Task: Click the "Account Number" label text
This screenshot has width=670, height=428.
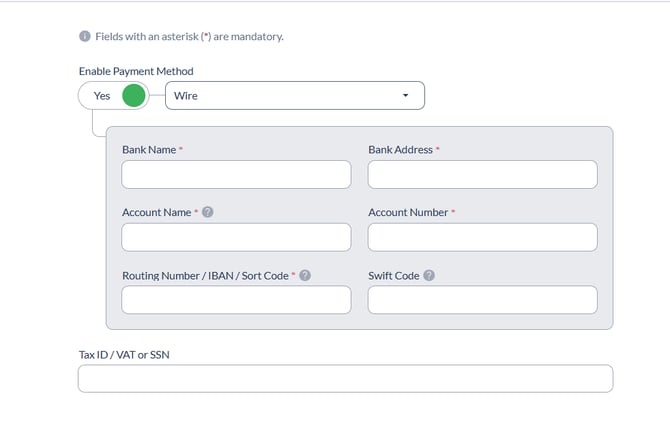Action: 408,213
